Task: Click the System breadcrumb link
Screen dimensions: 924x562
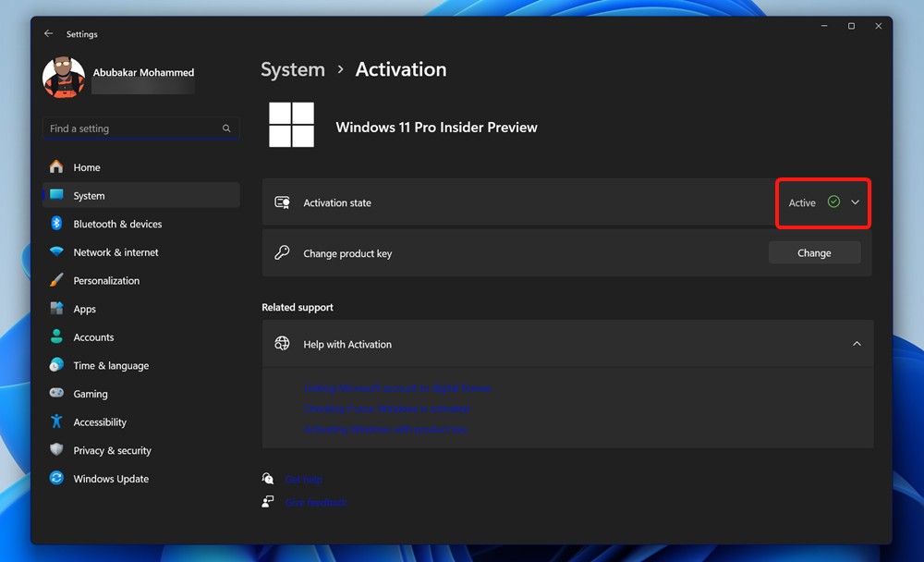Action: [293, 69]
